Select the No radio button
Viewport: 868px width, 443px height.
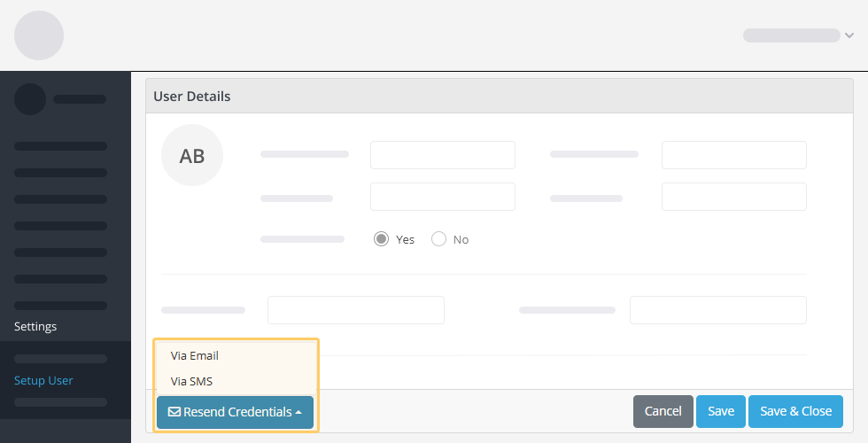[438, 239]
